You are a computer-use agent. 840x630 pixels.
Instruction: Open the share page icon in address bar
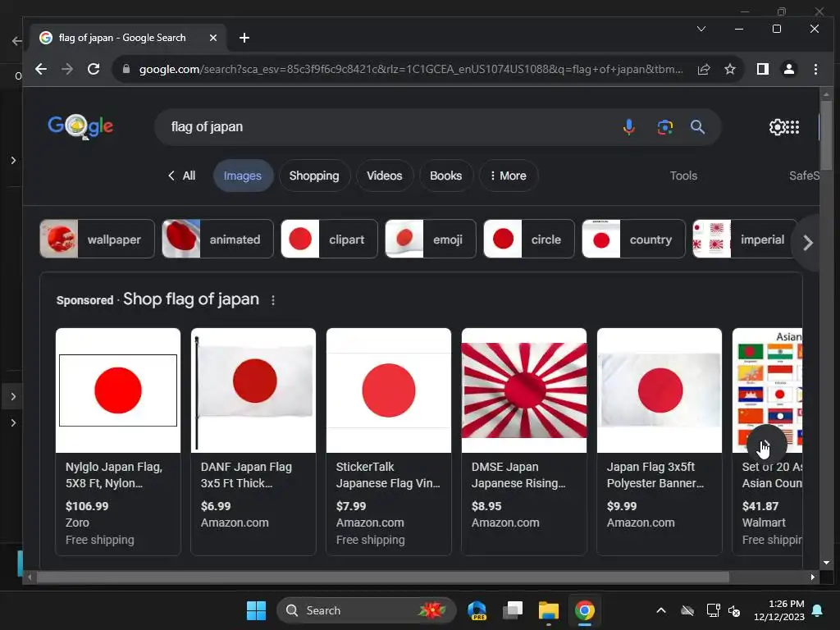point(703,69)
